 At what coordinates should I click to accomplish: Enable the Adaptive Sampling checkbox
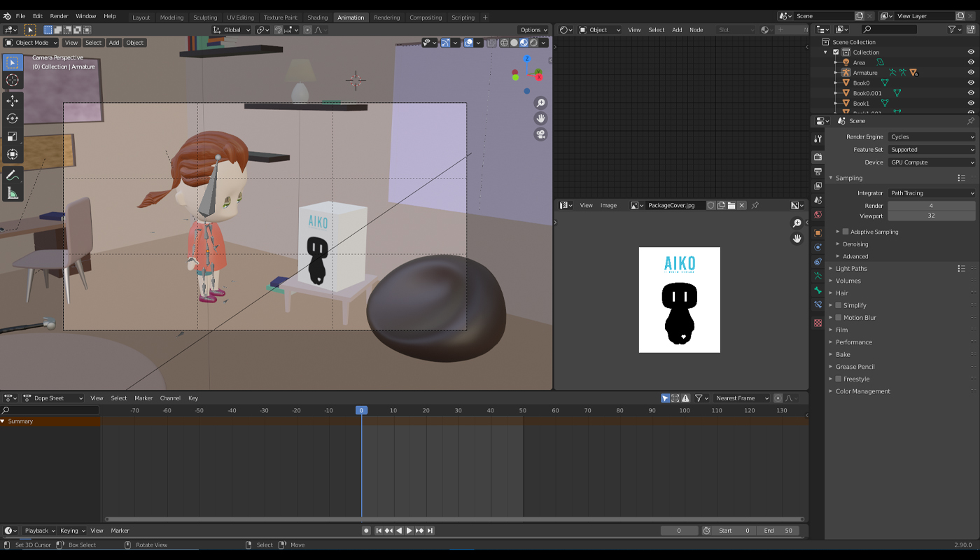[846, 232]
